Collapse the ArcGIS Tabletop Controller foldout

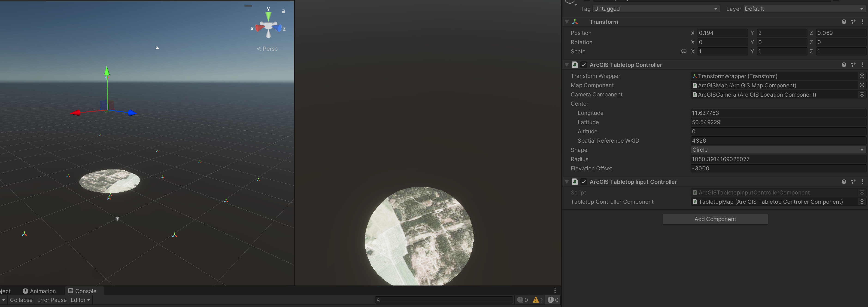click(567, 65)
